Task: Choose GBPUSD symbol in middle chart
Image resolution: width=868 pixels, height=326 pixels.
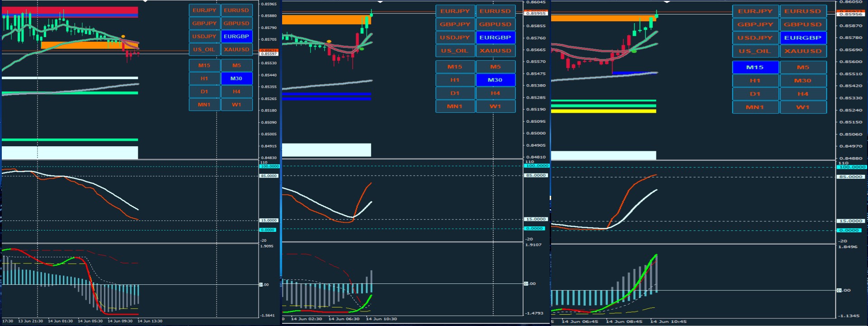Action: coord(495,24)
